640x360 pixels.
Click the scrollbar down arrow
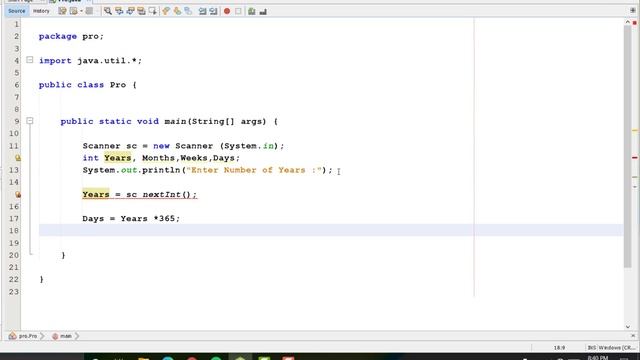[628, 327]
